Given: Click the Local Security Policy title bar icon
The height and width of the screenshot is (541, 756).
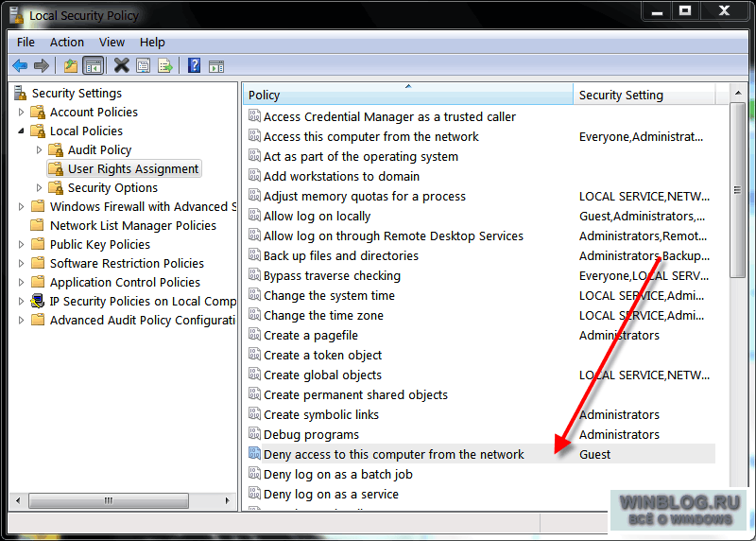Looking at the screenshot, I should pos(16,14).
